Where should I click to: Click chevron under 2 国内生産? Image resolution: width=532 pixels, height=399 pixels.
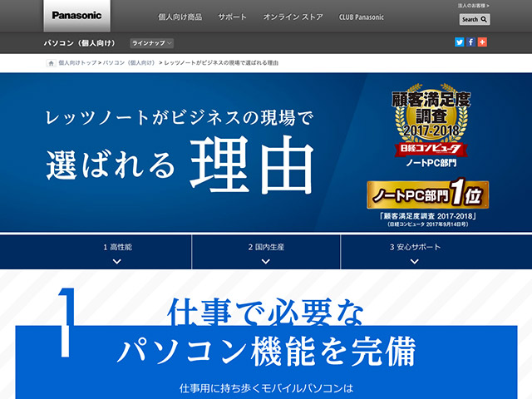point(266,261)
